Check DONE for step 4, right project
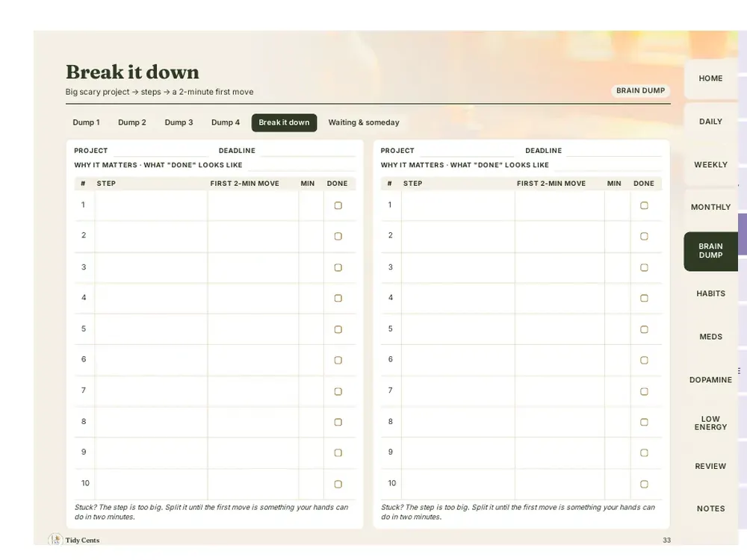747x560 pixels. [x=644, y=298]
